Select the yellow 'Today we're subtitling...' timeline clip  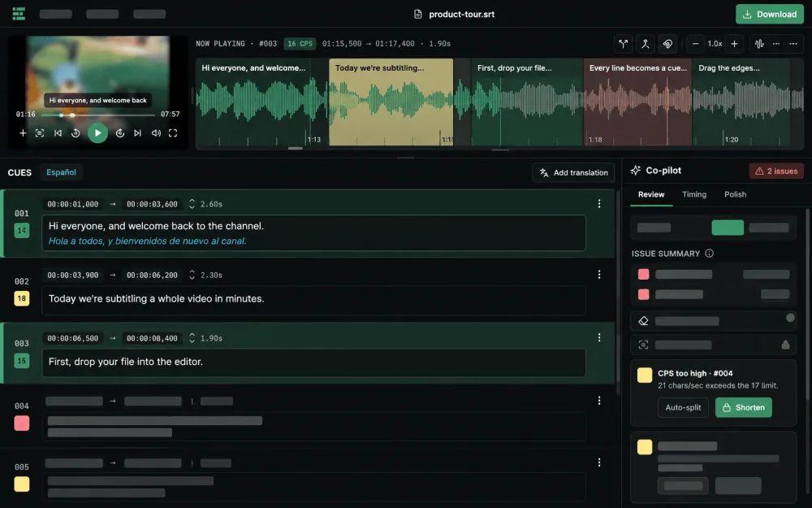[x=391, y=102]
